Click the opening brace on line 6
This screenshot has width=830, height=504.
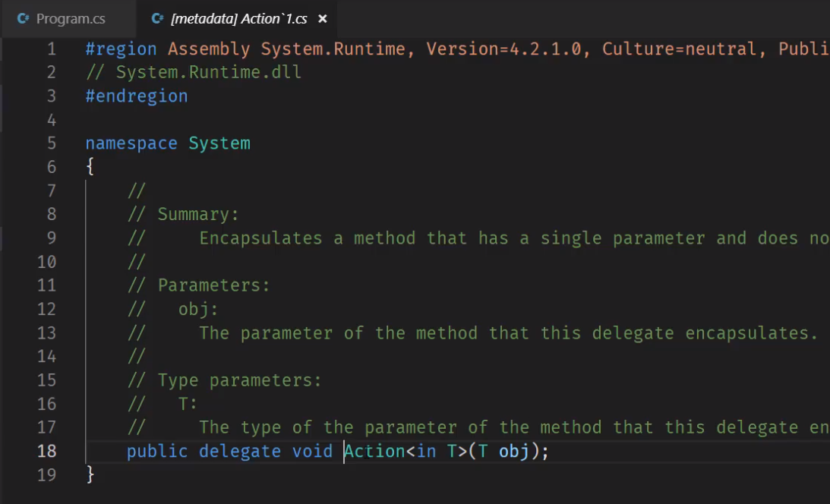click(x=90, y=167)
